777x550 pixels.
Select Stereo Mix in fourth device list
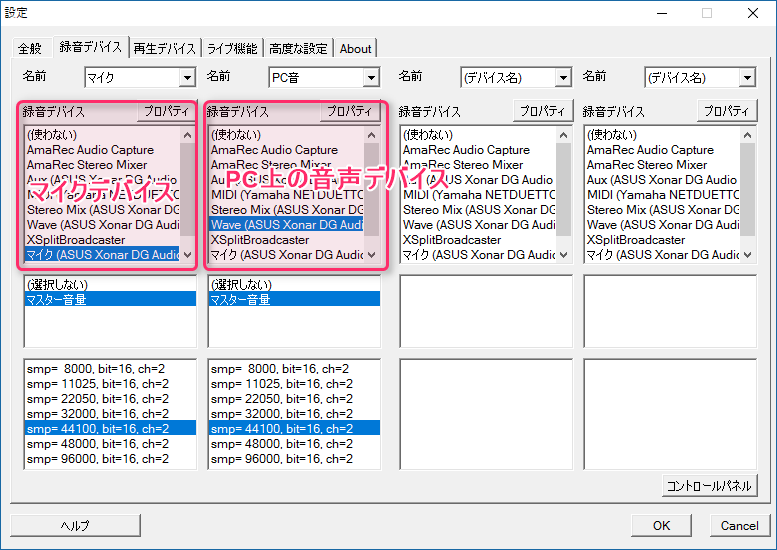coord(663,210)
